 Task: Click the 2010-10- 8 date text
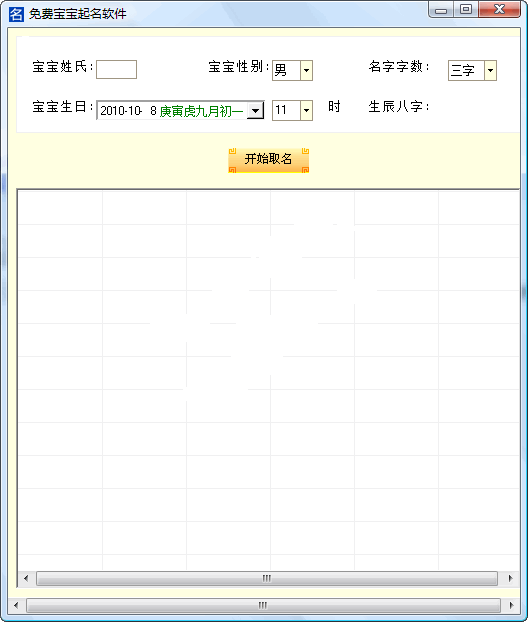[x=128, y=111]
